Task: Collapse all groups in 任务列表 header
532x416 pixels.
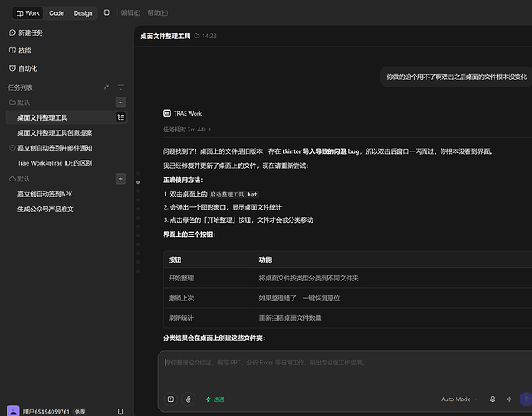Action: [106, 87]
